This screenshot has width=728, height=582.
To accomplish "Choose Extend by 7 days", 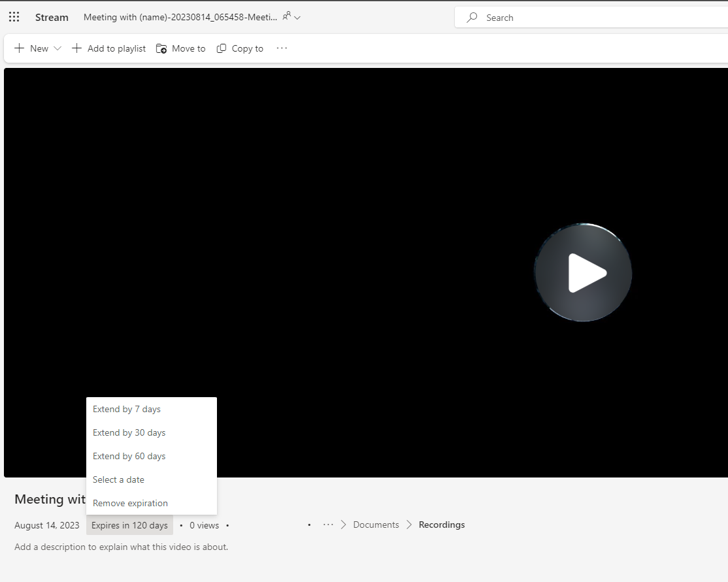I will pyautogui.click(x=152, y=409).
